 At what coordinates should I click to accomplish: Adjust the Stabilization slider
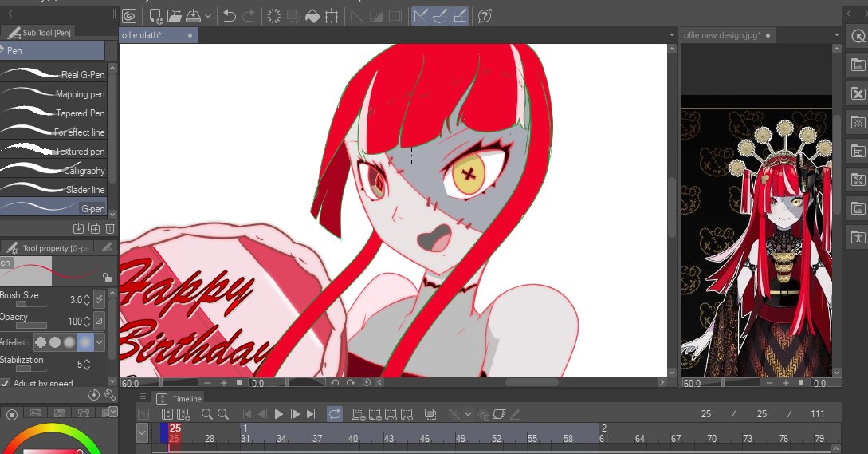click(31, 368)
